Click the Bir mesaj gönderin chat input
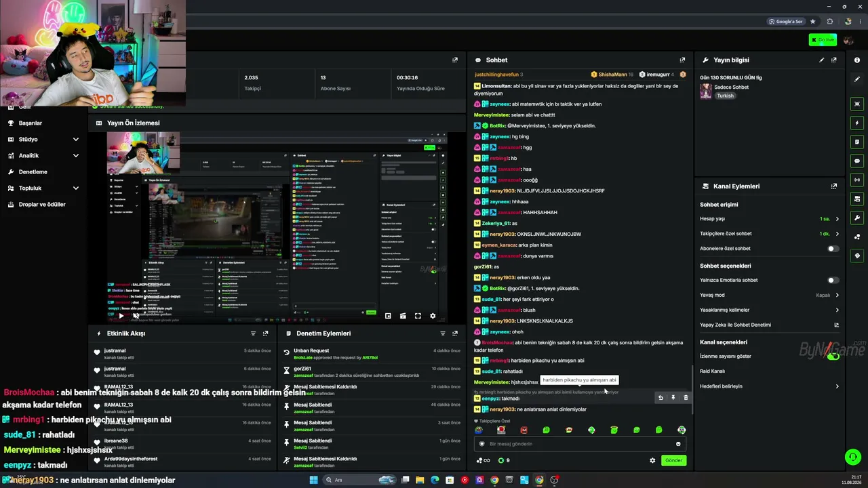The image size is (868, 488). [x=580, y=444]
